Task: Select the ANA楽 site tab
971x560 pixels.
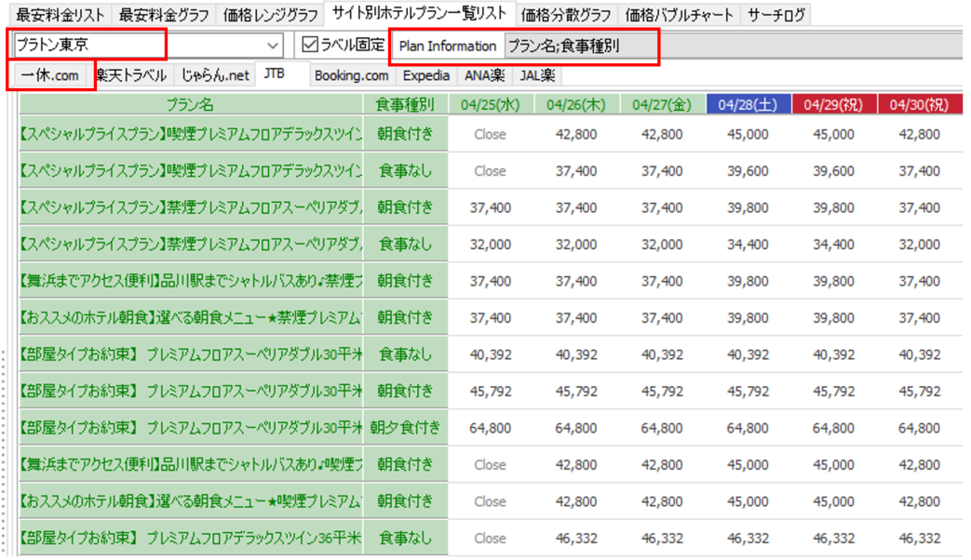Action: pos(484,75)
